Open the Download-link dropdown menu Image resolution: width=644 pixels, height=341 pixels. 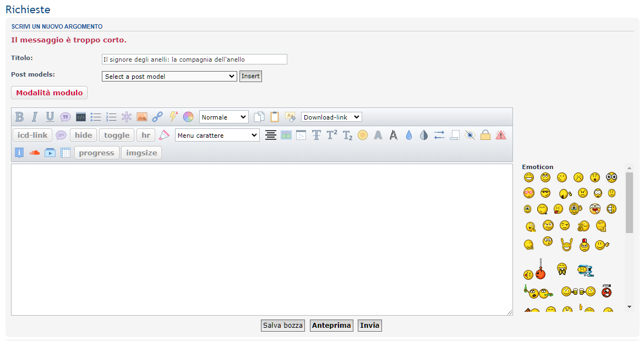(x=331, y=117)
